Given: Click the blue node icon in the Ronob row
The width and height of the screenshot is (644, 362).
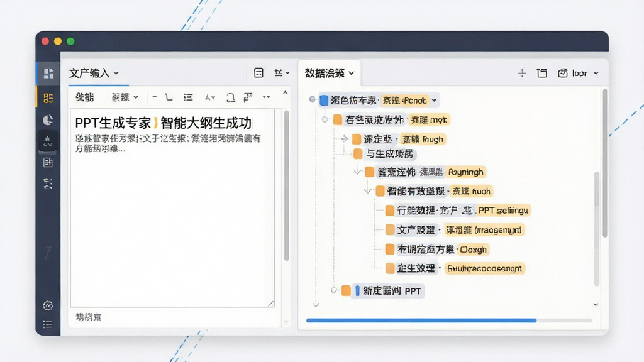Looking at the screenshot, I should pos(324,100).
